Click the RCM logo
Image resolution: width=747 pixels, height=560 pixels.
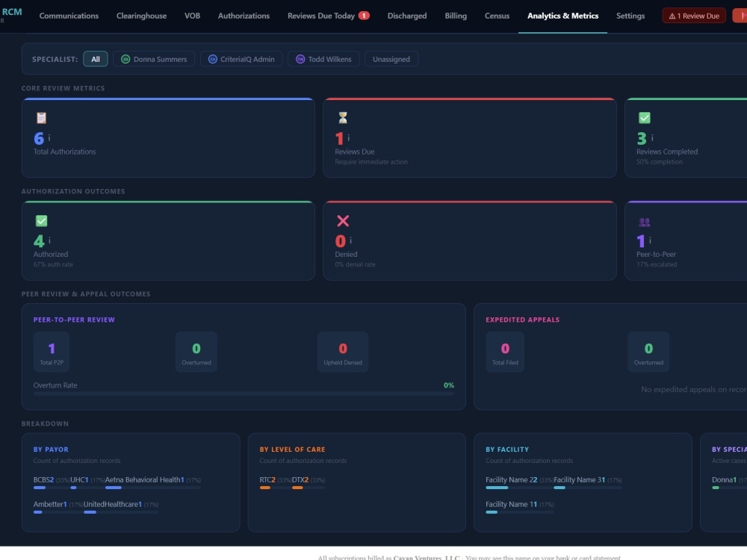pos(12,12)
